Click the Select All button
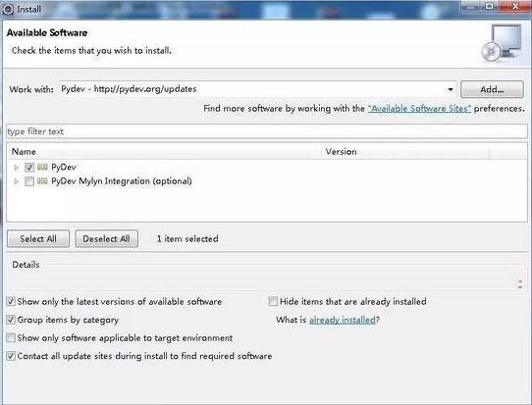Viewport: 532px width, 405px height. [x=38, y=238]
